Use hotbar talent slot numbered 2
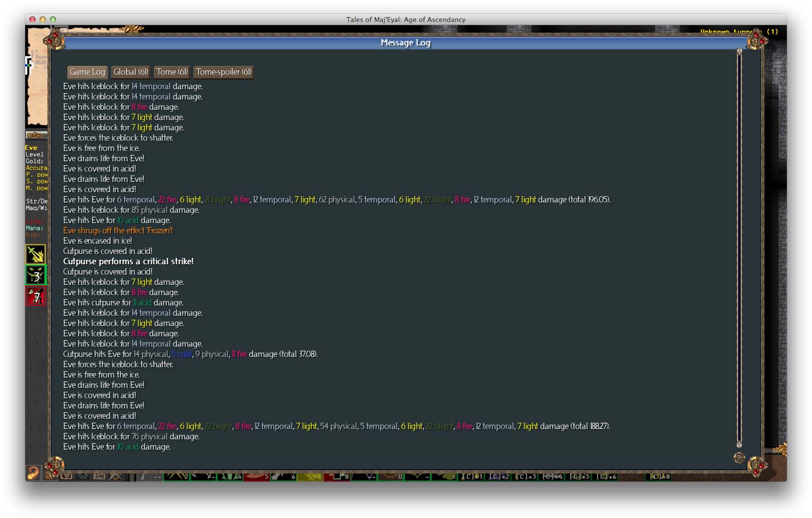Viewport: 812px width, 518px height. 176,477
